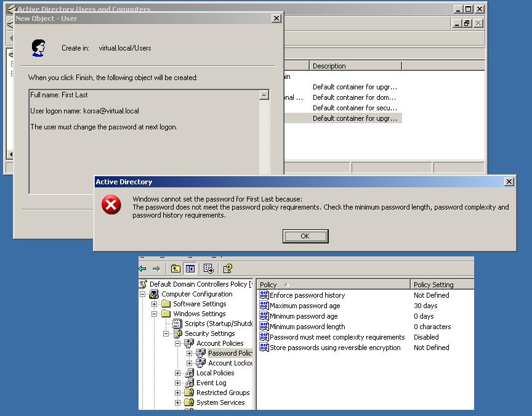This screenshot has width=532, height=416.
Task: Click the Password must meet complexity requirements icon
Action: 264,337
